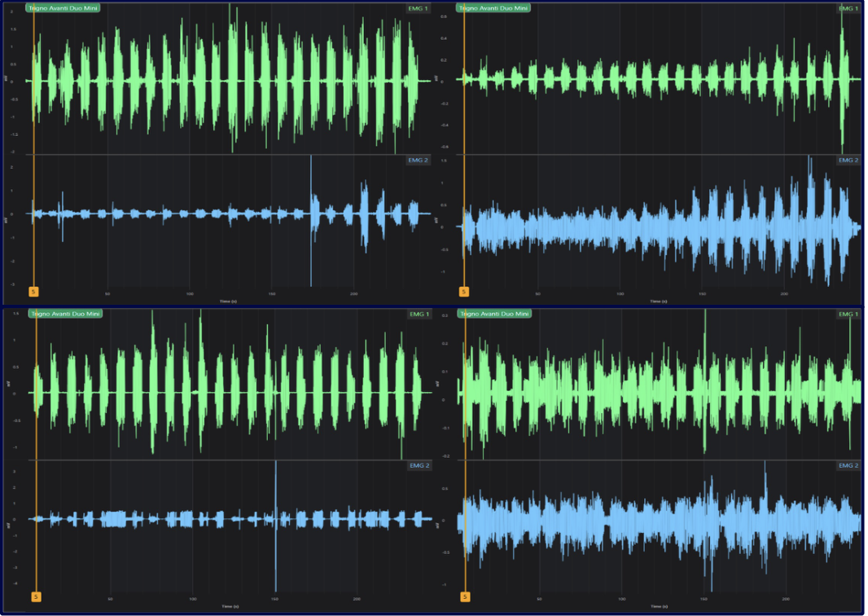868x616 pixels.
Task: Choose the EMG 1 channel label, bottom-right chart
Action: pos(848,314)
